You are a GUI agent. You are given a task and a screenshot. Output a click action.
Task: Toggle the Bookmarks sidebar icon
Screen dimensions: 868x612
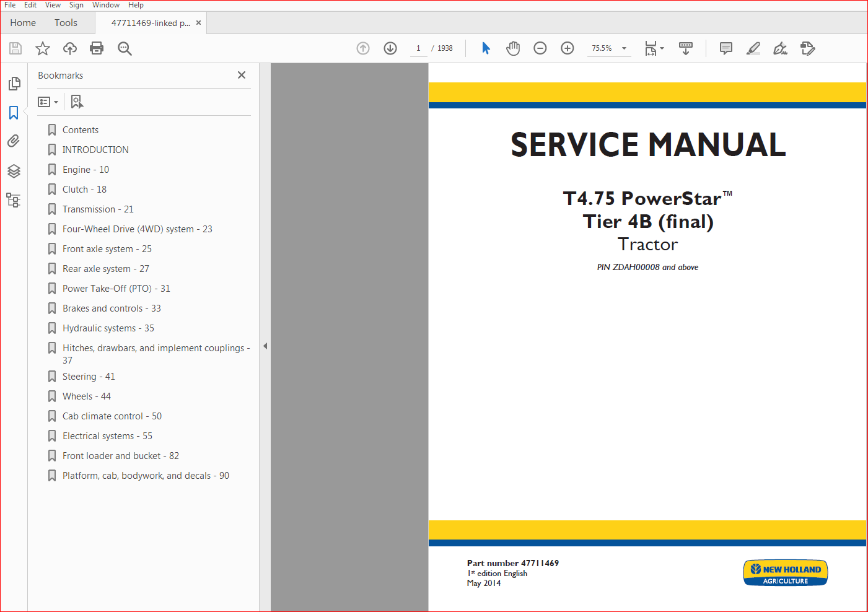tap(14, 112)
